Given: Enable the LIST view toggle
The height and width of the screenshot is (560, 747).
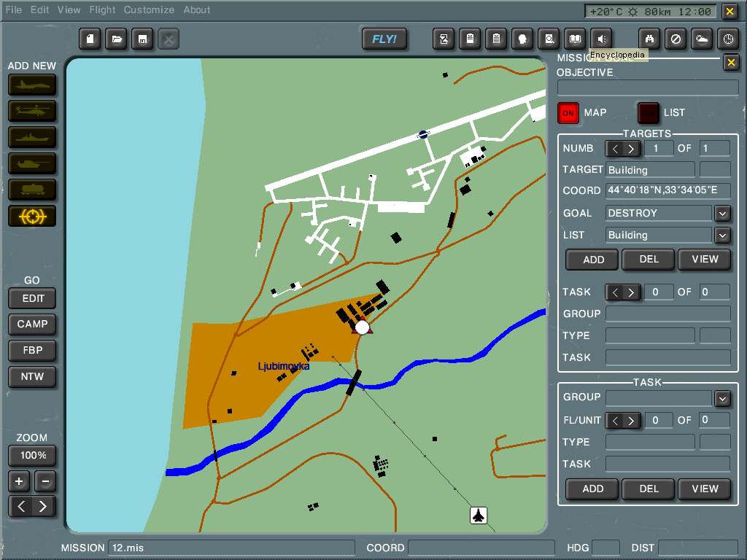Looking at the screenshot, I should (649, 113).
